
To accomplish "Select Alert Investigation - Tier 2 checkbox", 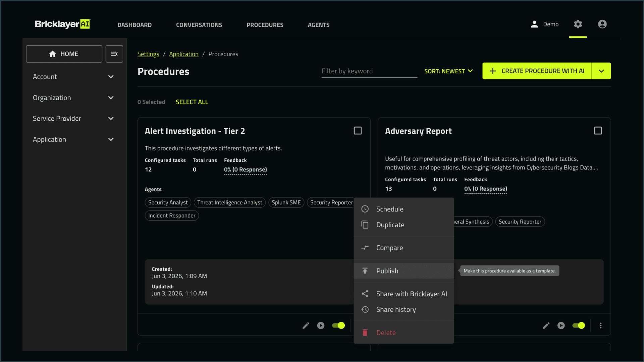I will pyautogui.click(x=358, y=131).
